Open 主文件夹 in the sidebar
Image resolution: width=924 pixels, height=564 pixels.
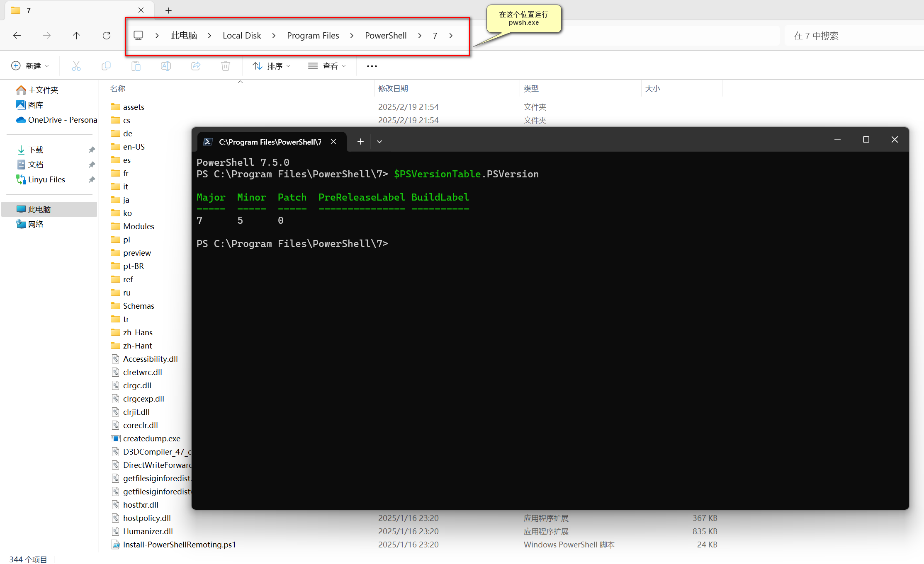37,90
